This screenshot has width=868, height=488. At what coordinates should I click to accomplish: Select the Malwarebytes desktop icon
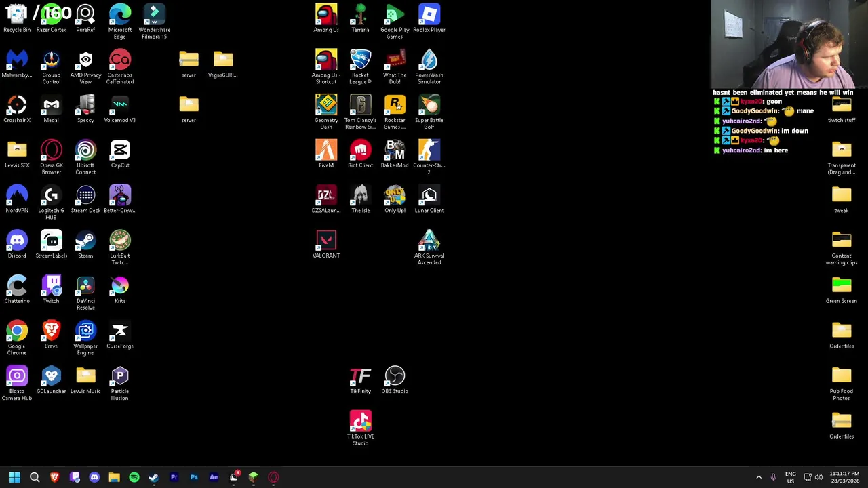(x=17, y=64)
